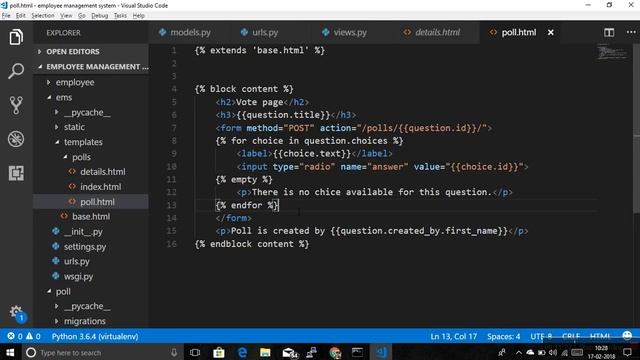640x360 pixels.
Task: Open base.html in the file tree
Action: pos(91,217)
